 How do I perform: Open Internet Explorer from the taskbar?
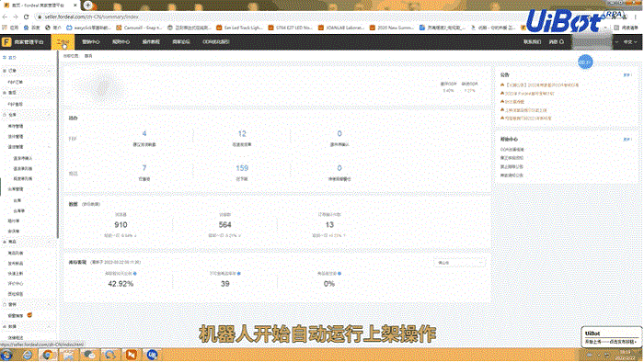click(27, 355)
